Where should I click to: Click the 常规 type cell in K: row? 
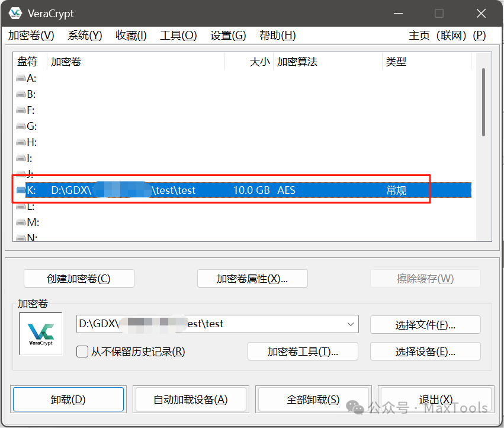(396, 190)
